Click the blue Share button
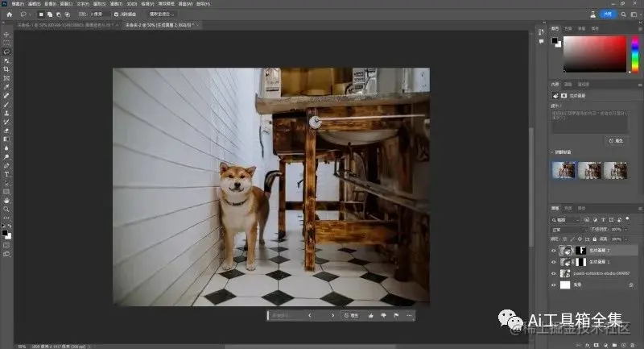644x349 pixels. 608,15
